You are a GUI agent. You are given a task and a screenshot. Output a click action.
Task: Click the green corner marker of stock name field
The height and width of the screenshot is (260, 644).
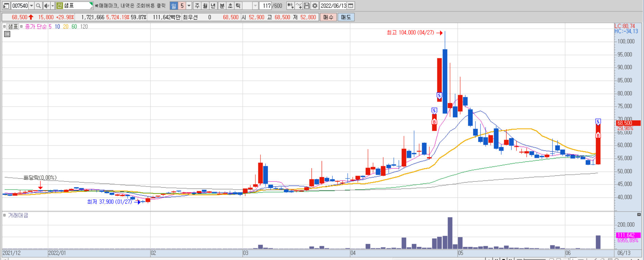91,4
